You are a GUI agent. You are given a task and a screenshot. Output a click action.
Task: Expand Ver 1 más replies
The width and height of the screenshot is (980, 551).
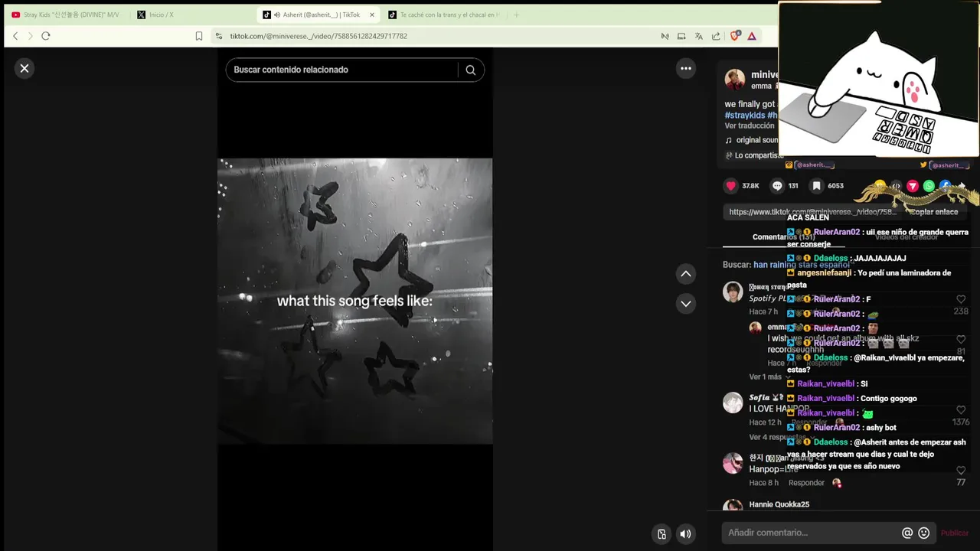pos(769,377)
